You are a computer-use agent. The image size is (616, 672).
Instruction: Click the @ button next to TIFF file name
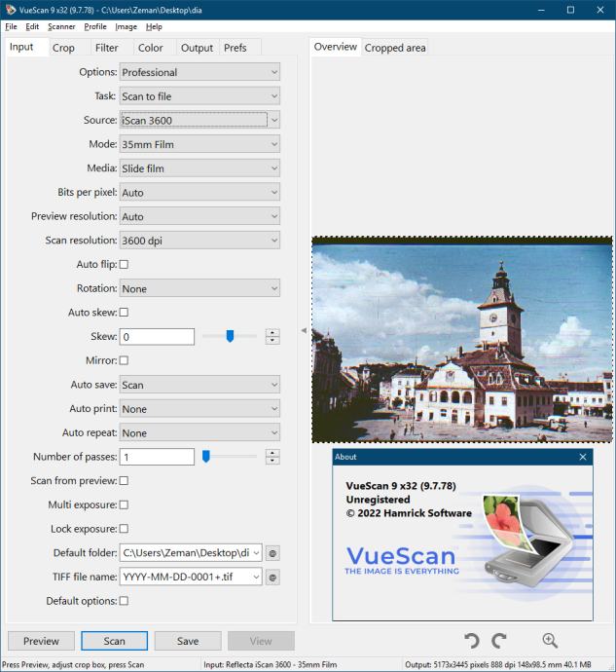[272, 577]
